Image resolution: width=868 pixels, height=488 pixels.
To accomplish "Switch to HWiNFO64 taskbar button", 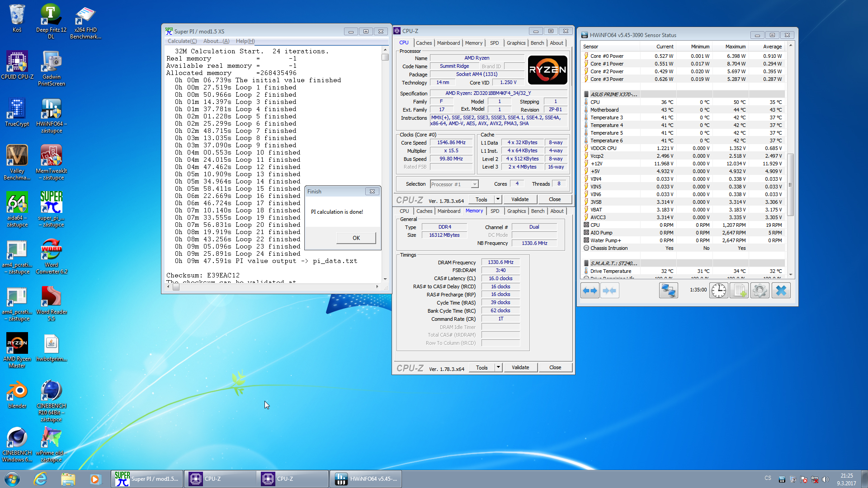I will 365,479.
